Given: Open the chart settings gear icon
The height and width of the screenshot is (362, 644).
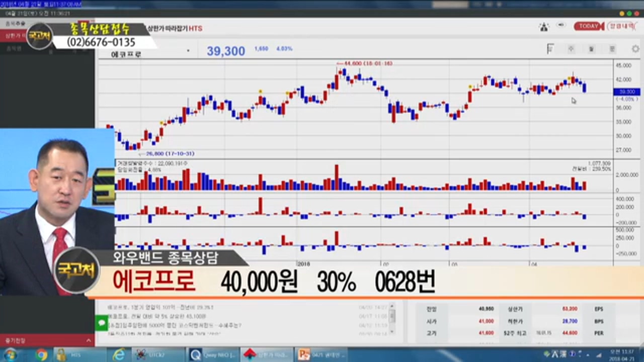Looking at the screenshot, I should pos(635,49).
